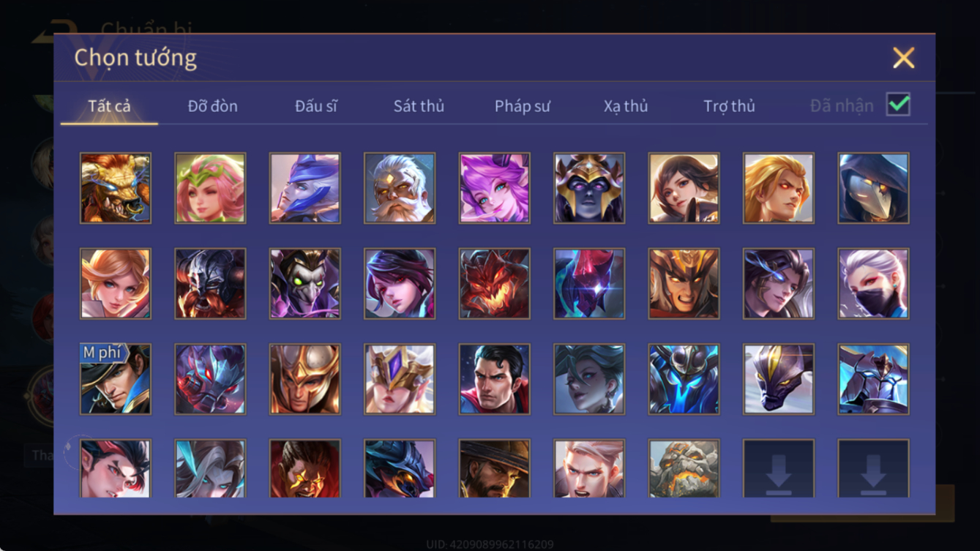Filter heroes by Đấu sĩ tab
Screen dimensions: 980x551
pyautogui.click(x=316, y=106)
